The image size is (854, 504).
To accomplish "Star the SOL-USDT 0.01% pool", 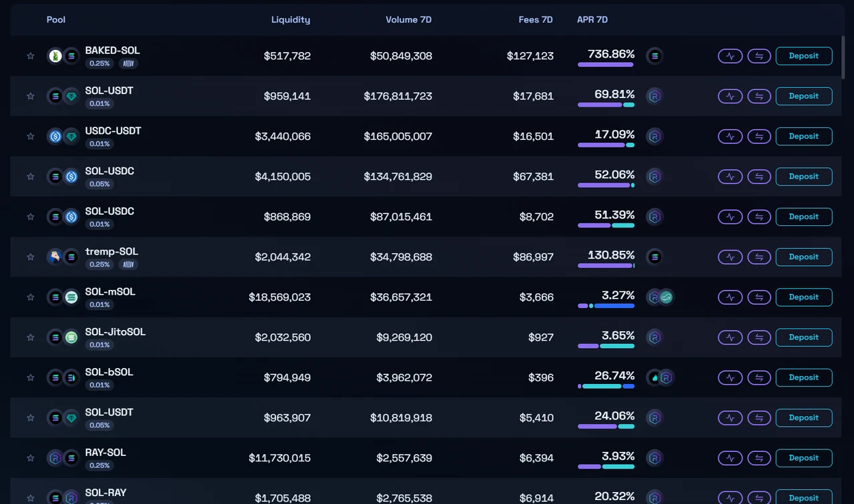I will pos(30,96).
